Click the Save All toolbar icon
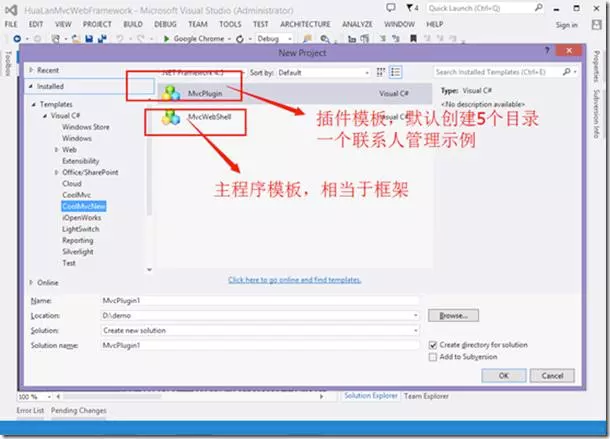The height and width of the screenshot is (439, 610). click(x=102, y=39)
